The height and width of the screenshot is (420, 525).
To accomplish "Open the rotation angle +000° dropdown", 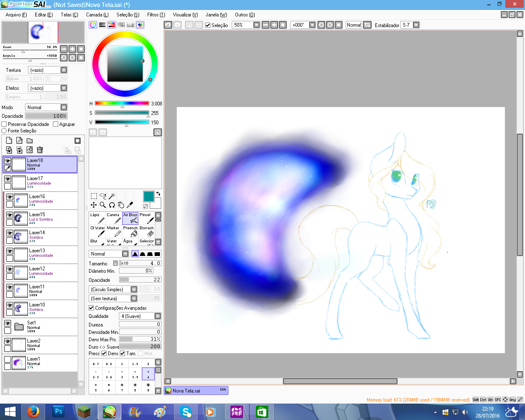I will 303,25.
